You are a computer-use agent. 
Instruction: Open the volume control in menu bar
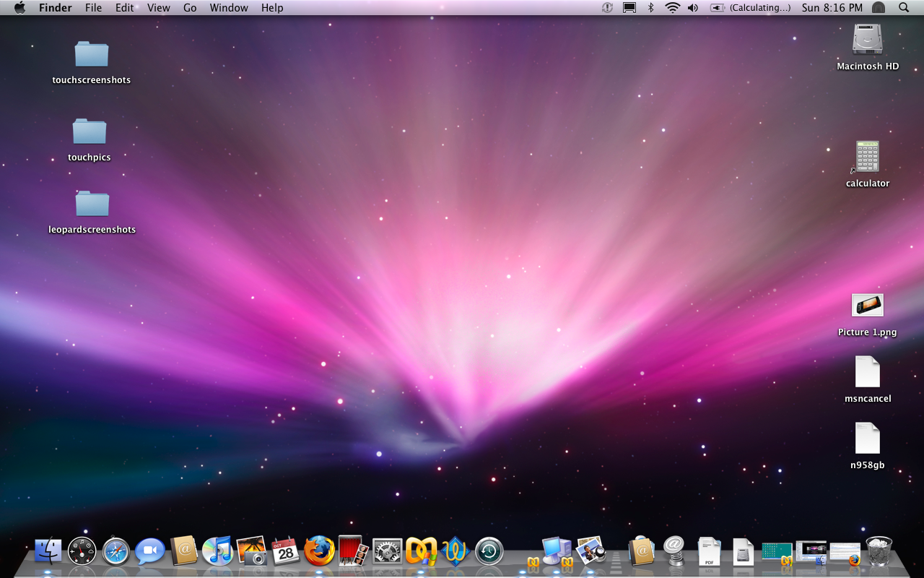[x=693, y=8]
